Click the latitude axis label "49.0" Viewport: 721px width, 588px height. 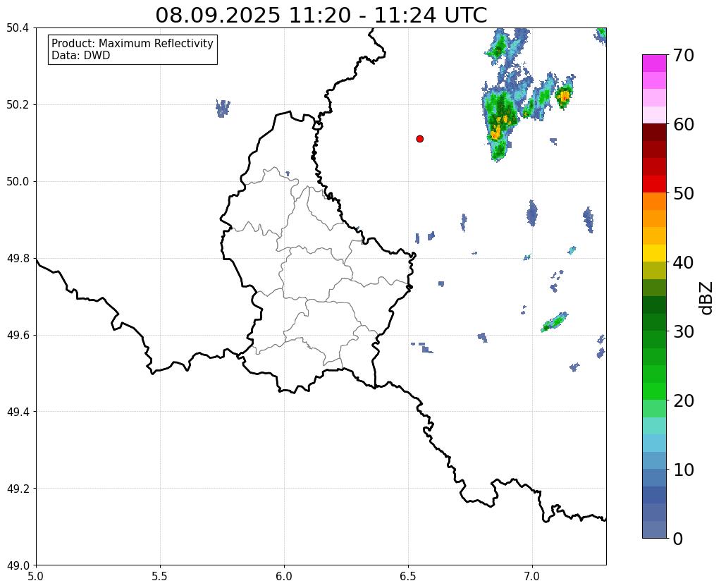click(x=18, y=565)
